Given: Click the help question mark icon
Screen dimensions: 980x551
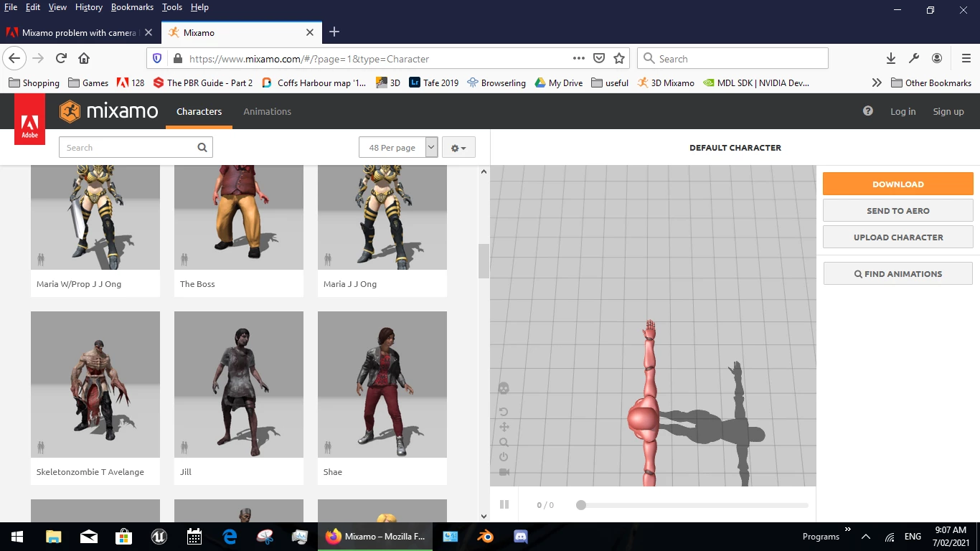Looking at the screenshot, I should [867, 110].
